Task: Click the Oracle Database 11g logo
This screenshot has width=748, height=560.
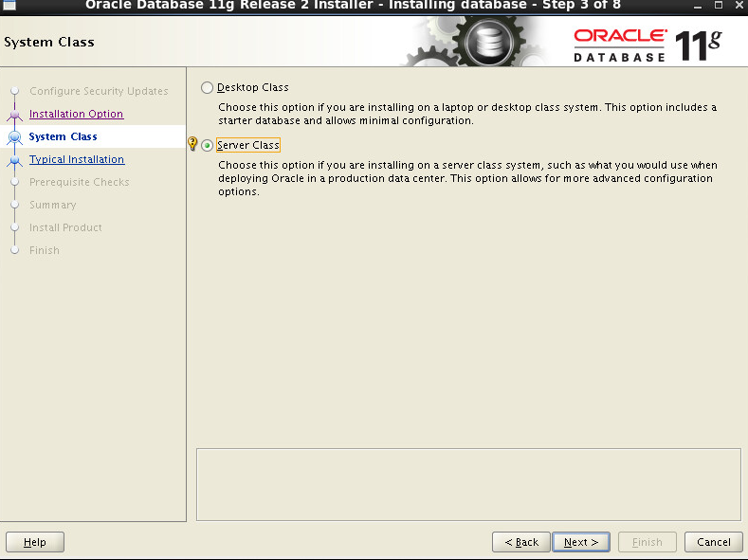Action: 648,45
